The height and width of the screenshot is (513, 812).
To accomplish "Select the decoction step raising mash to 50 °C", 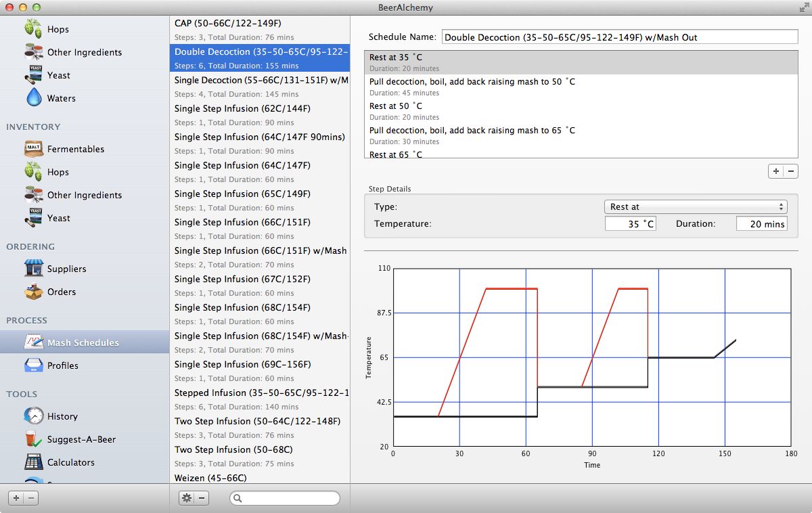I will (581, 87).
